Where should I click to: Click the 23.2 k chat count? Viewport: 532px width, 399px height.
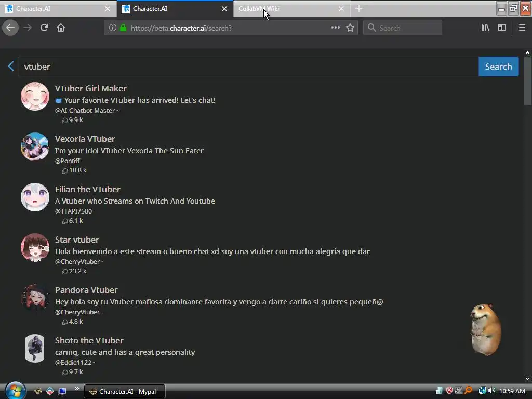tap(74, 271)
